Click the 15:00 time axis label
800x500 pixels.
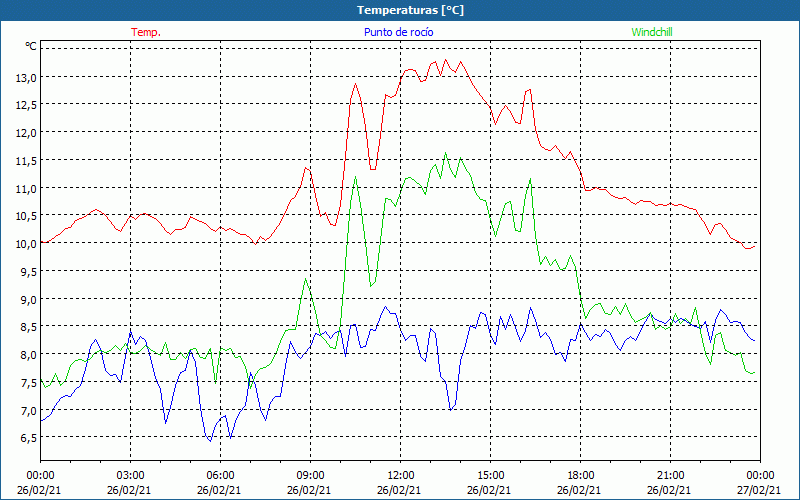coord(490,476)
